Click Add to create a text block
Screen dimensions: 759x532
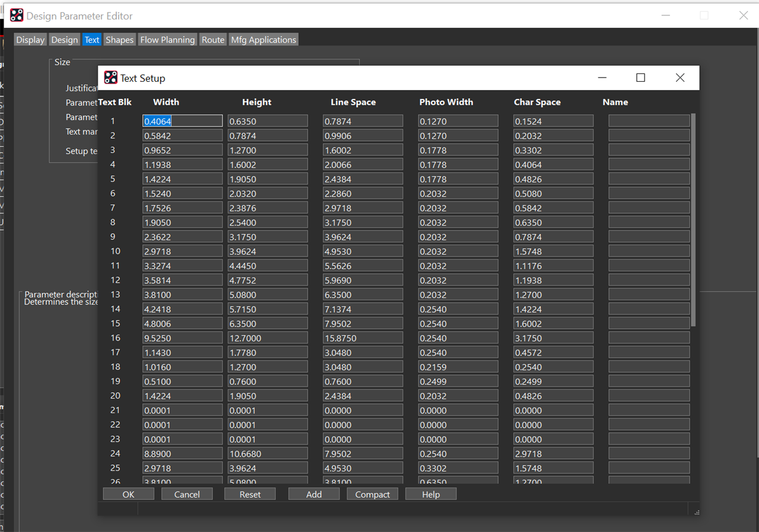point(314,494)
